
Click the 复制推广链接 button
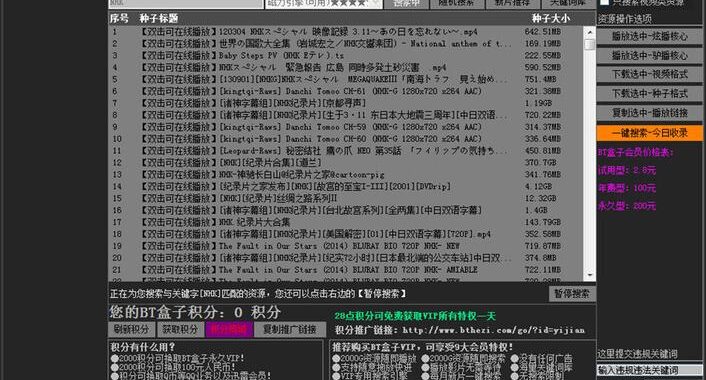tap(290, 330)
